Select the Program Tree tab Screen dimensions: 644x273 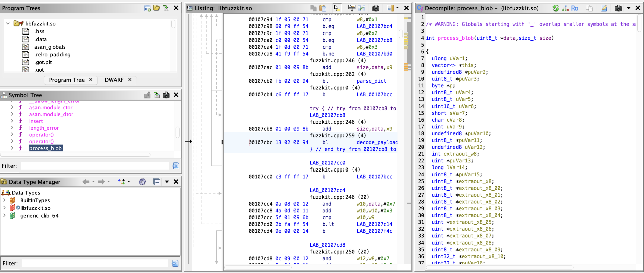click(x=67, y=80)
